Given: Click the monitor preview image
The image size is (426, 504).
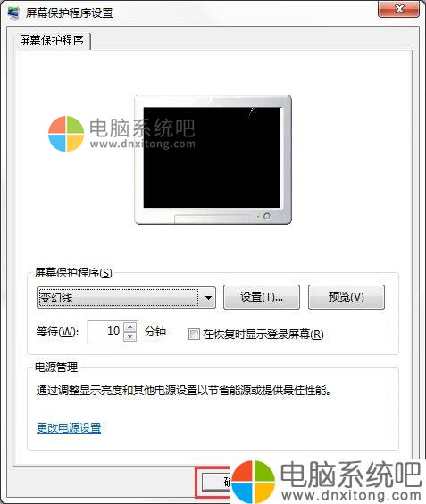Looking at the screenshot, I should [x=213, y=160].
